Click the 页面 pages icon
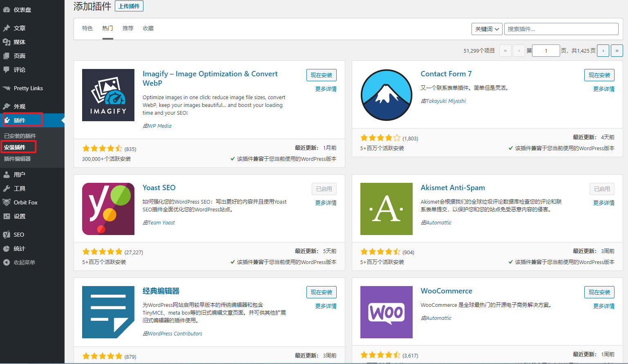Image resolution: width=628 pixels, height=364 pixels. (x=7, y=56)
